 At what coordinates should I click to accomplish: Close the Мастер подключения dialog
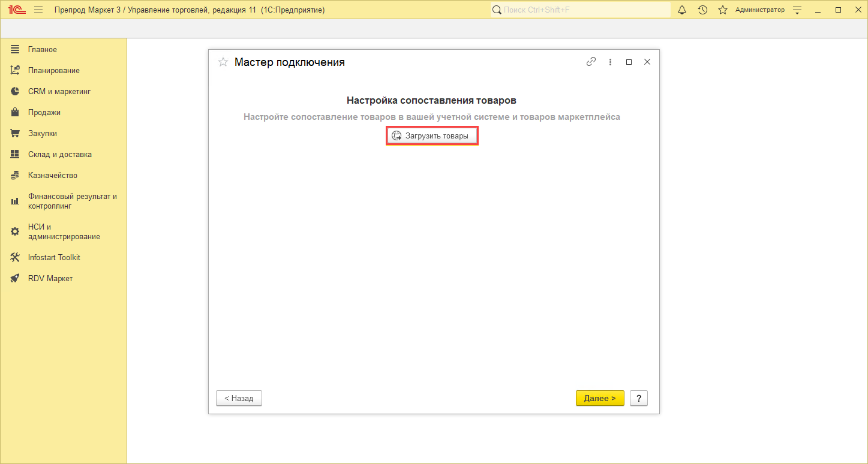coord(647,62)
